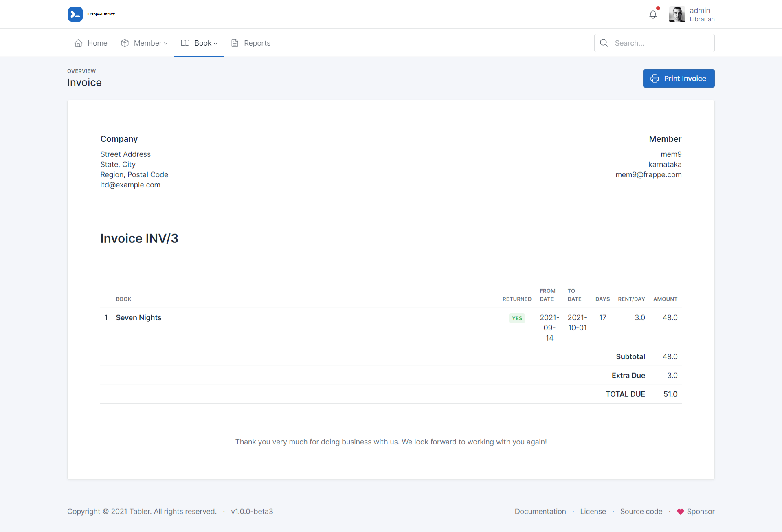
Task: Open the License footer link
Action: click(593, 512)
